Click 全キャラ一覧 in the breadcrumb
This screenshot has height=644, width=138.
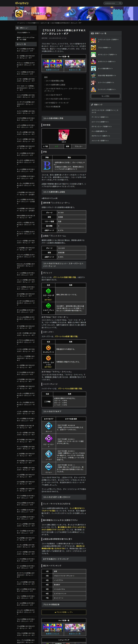(45, 23)
